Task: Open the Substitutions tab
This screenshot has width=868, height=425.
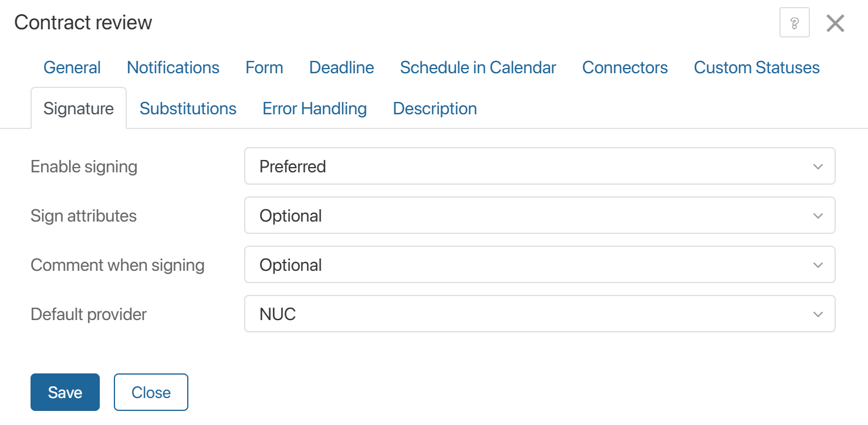Action: click(x=188, y=108)
